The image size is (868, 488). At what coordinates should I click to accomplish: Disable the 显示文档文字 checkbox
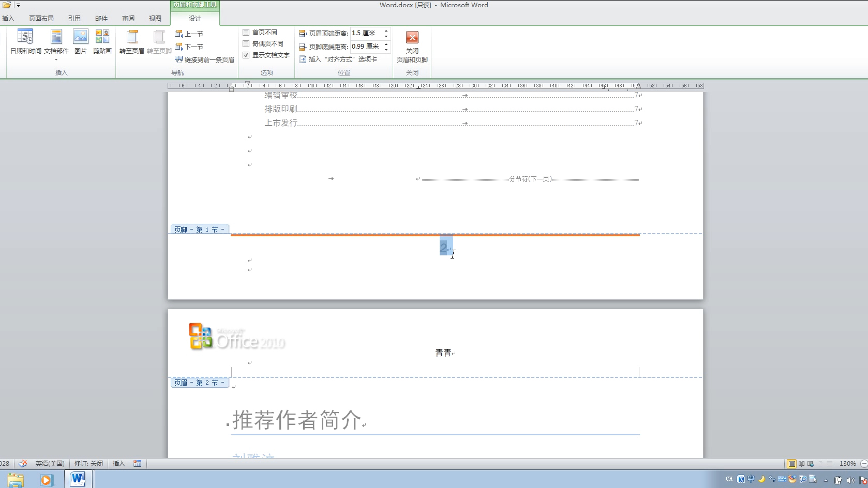pyautogui.click(x=246, y=55)
